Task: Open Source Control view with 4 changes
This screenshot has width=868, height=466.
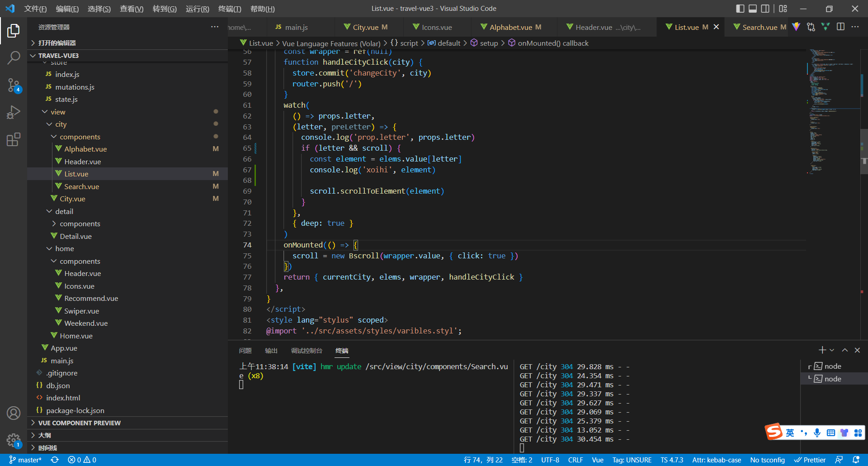Action: [14, 85]
